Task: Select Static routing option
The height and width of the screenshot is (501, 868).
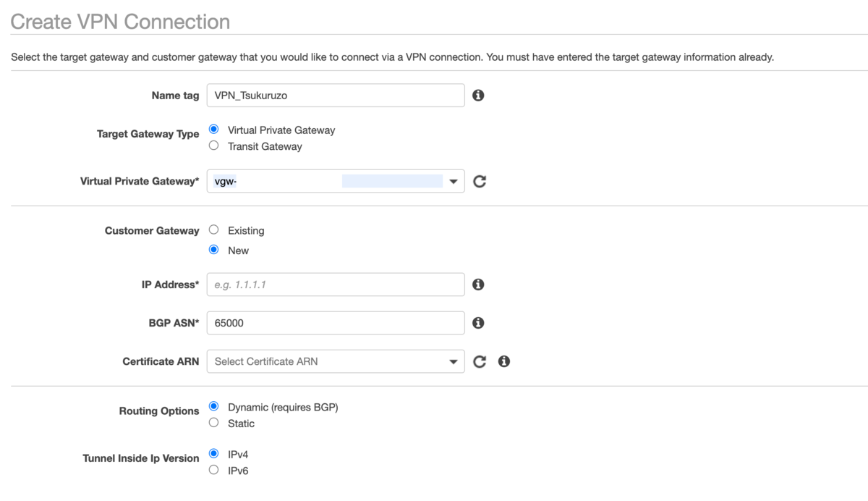Action: click(213, 423)
